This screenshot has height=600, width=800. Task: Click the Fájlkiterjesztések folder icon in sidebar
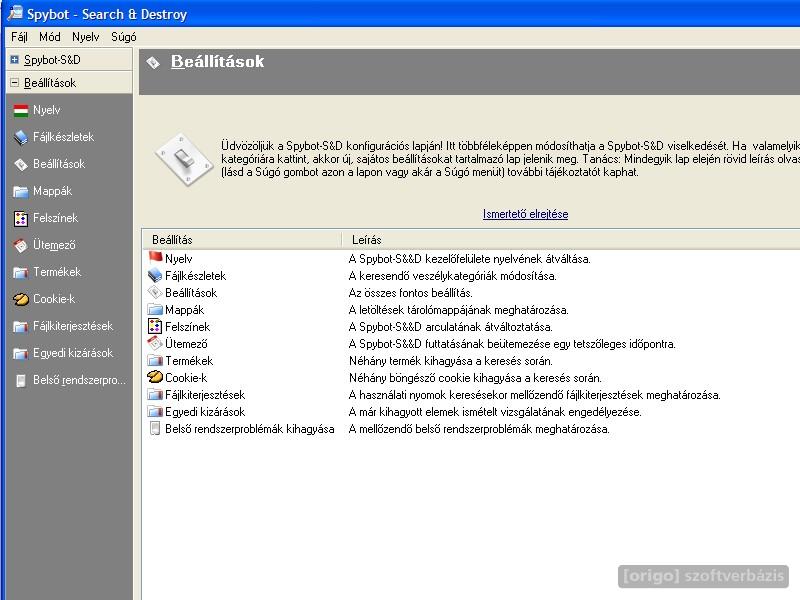pos(21,327)
